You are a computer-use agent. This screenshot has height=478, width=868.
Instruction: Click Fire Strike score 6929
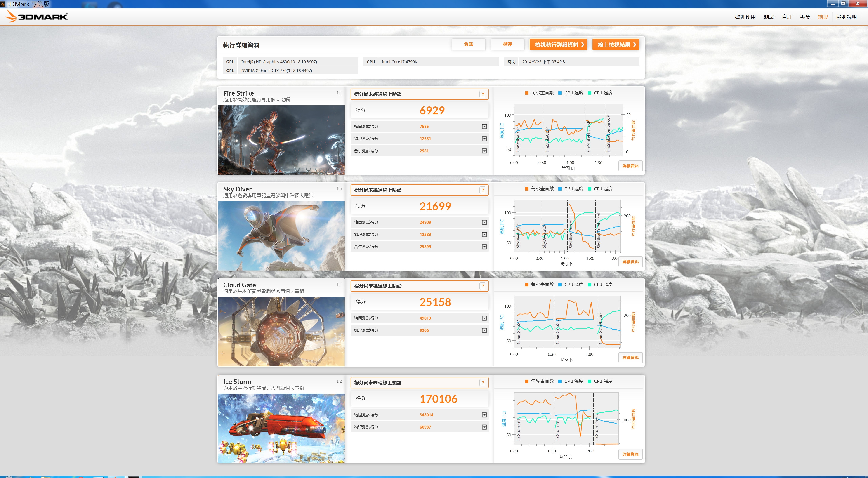[x=432, y=111]
